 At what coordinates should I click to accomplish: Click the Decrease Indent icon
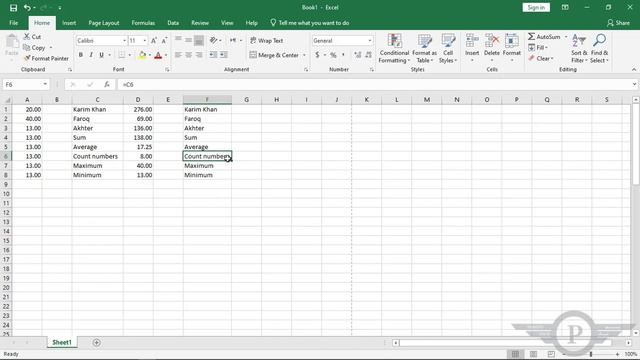click(x=213, y=55)
